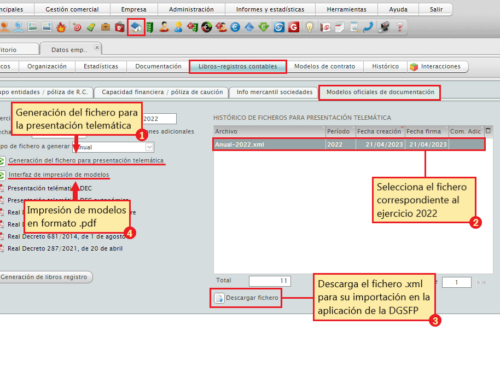The width and height of the screenshot is (500, 383).
Task: Select the Anual-2022.xml file row
Action: click(x=349, y=144)
